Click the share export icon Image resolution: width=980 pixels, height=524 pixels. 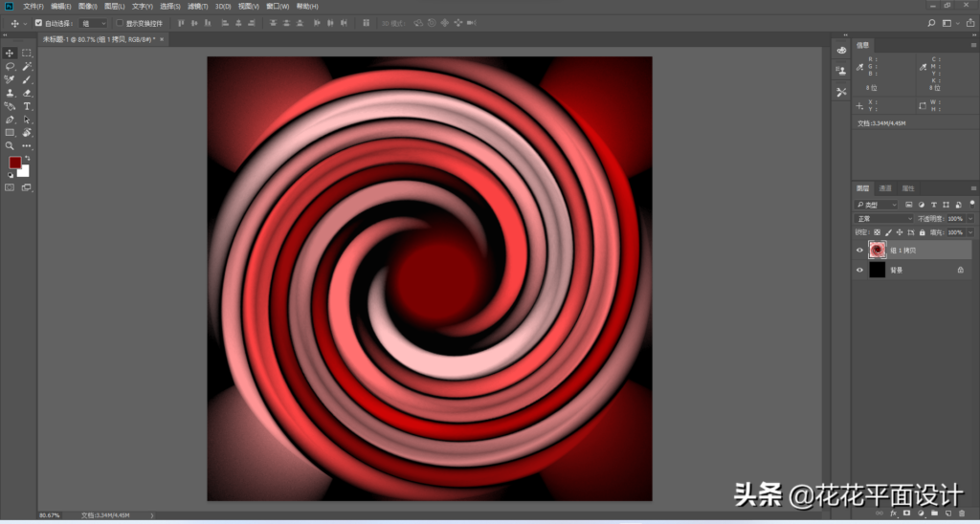[x=970, y=23]
